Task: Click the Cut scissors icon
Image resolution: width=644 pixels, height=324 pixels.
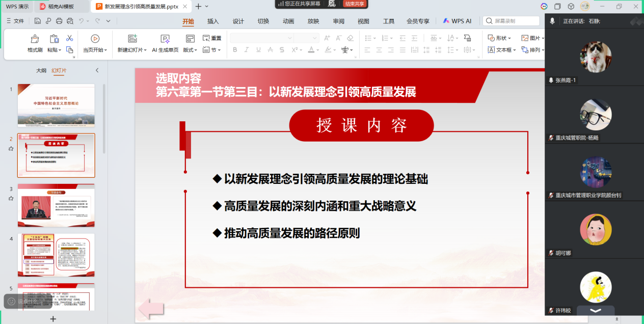Action: point(69,39)
